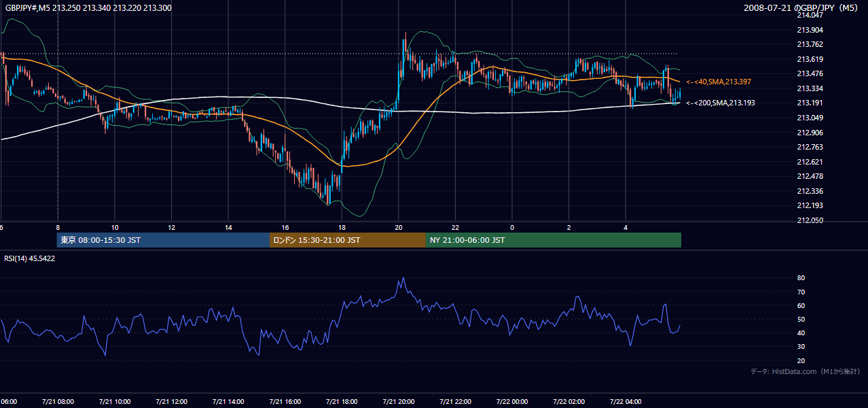Click price axis value 212.621
This screenshot has width=868, height=408.
[x=810, y=162]
